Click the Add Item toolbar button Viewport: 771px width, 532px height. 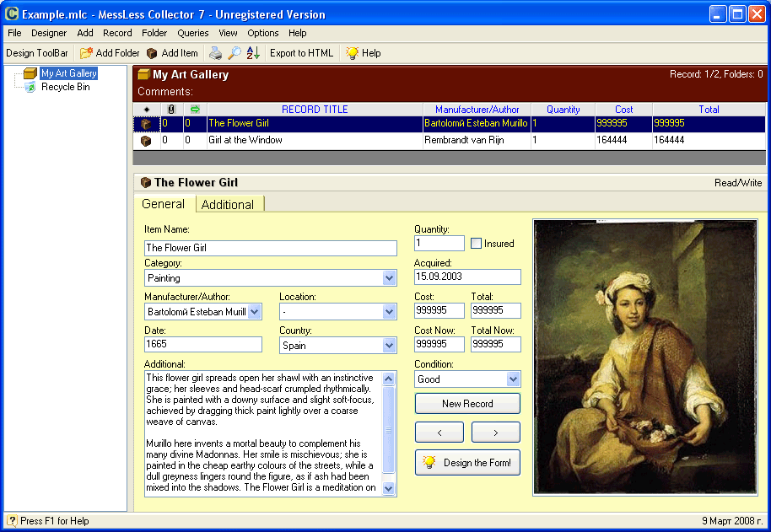point(172,53)
